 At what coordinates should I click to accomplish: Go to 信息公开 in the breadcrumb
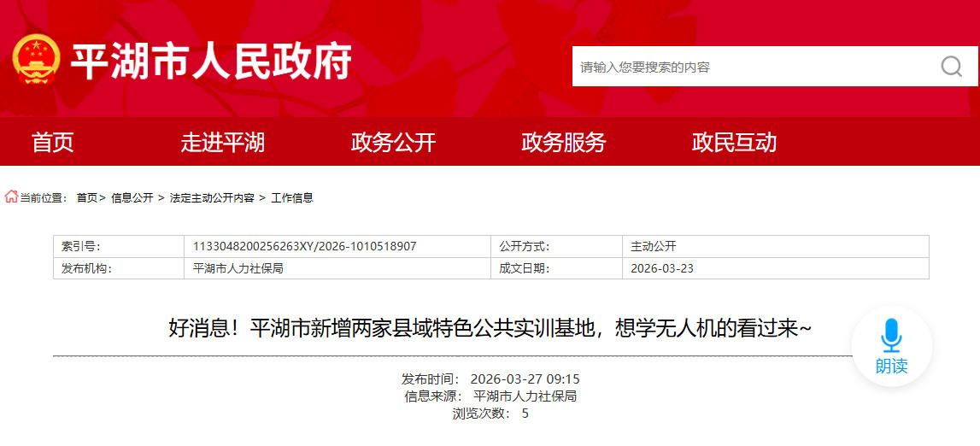[x=132, y=198]
